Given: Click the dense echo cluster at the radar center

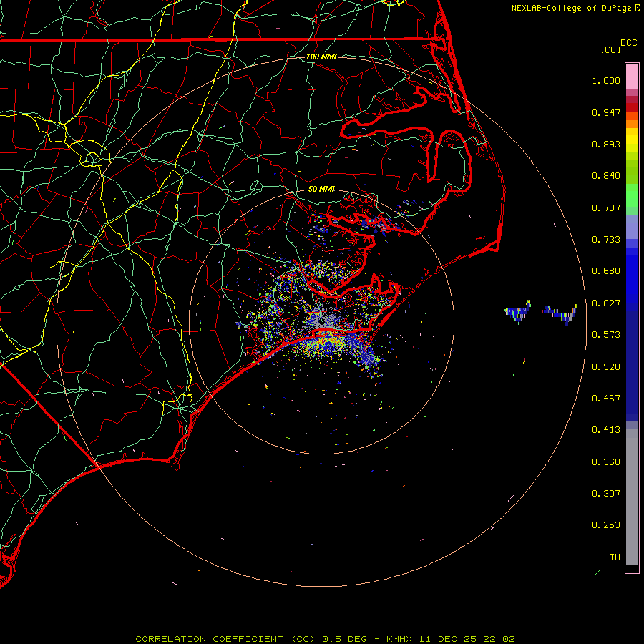Looking at the screenshot, I should 323,321.
